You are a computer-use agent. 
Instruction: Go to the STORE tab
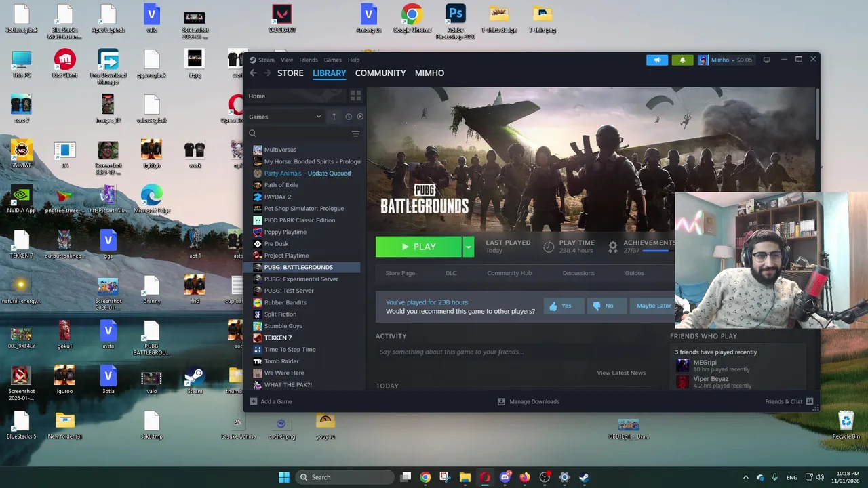click(x=290, y=73)
